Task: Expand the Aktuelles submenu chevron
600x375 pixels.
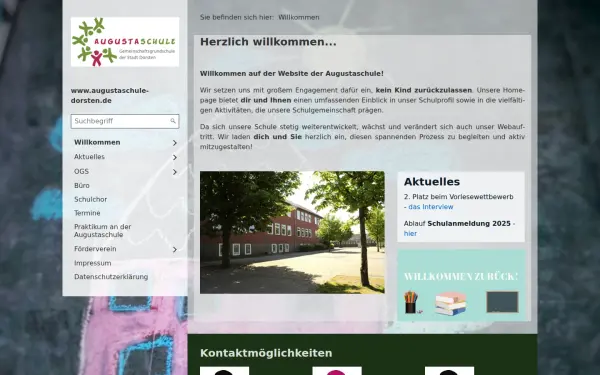Action: click(174, 157)
